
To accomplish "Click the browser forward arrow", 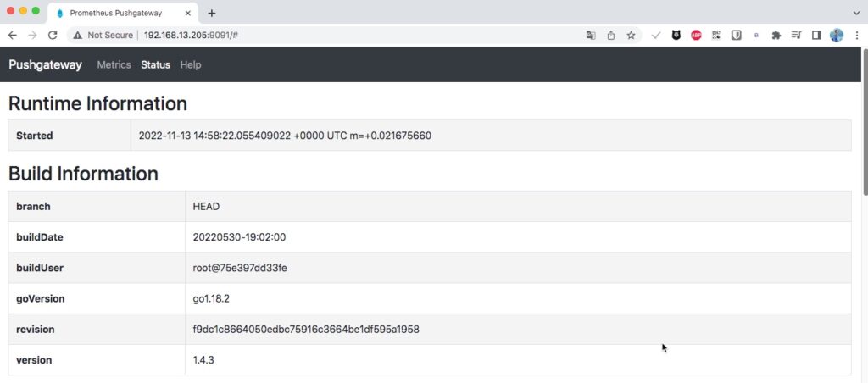I will pyautogui.click(x=32, y=36).
